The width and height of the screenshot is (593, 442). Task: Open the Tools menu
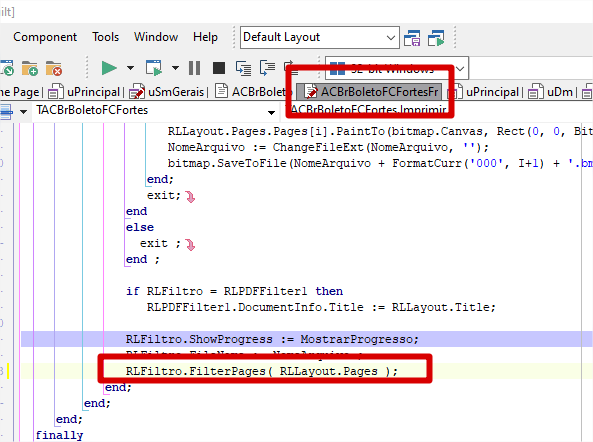coord(106,37)
